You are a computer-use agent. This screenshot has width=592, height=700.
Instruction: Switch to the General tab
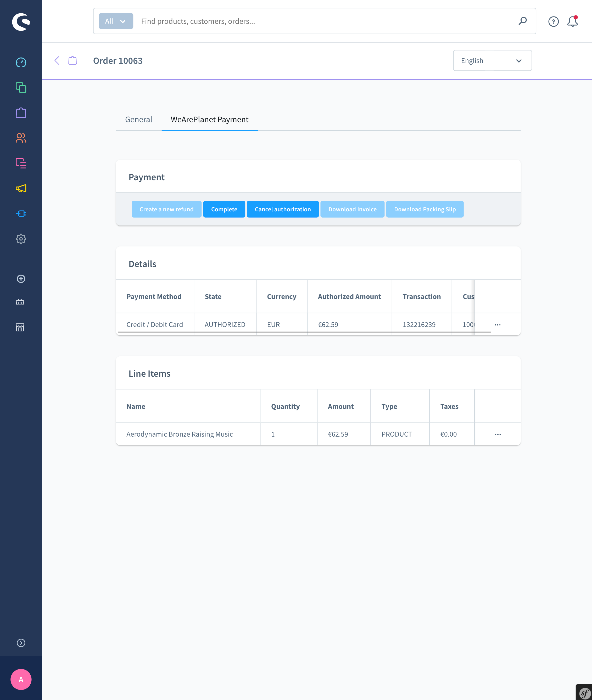pos(139,119)
